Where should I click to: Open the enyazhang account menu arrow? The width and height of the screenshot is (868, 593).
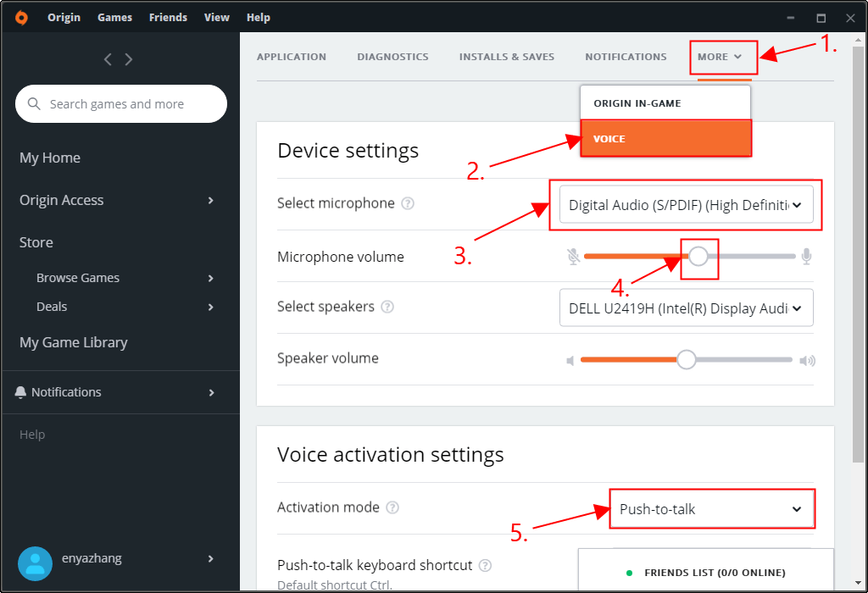tap(210, 559)
